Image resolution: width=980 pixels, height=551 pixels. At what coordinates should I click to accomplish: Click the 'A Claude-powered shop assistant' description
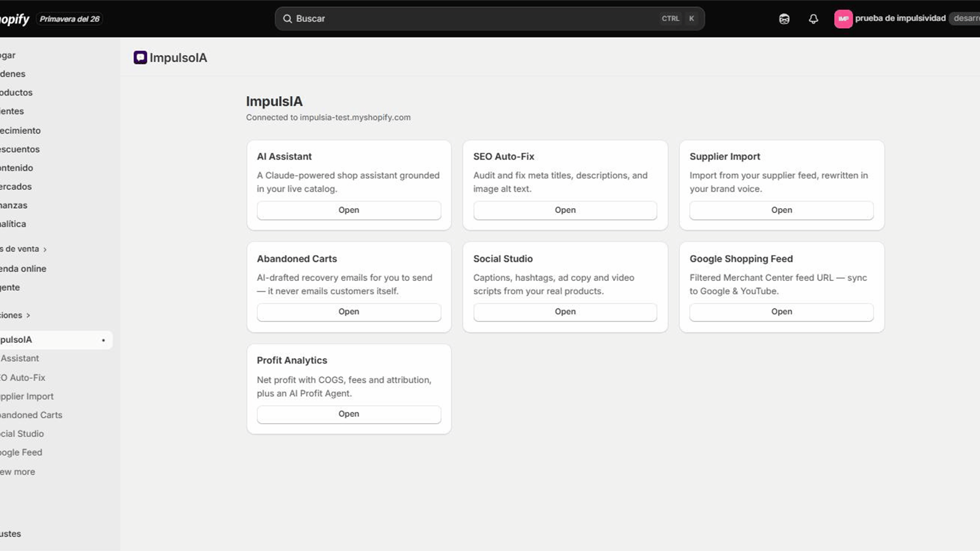(349, 182)
